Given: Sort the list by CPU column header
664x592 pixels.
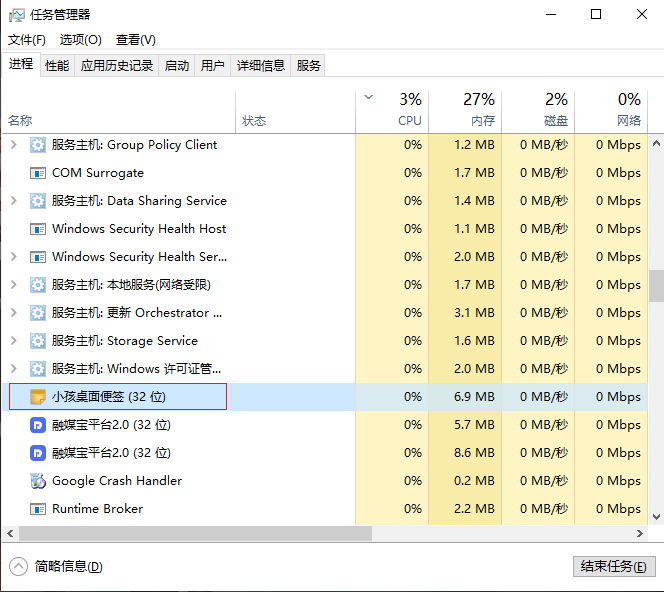Looking at the screenshot, I should click(x=400, y=110).
